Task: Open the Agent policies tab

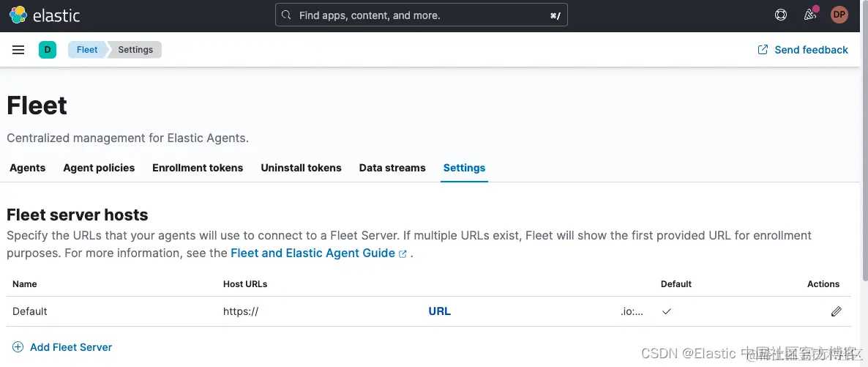Action: point(99,168)
